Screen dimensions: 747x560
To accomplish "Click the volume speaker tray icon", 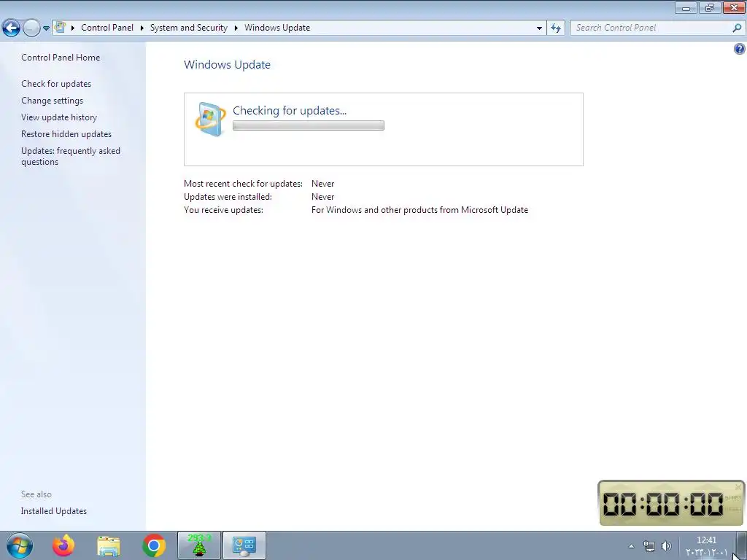I will pyautogui.click(x=667, y=546).
